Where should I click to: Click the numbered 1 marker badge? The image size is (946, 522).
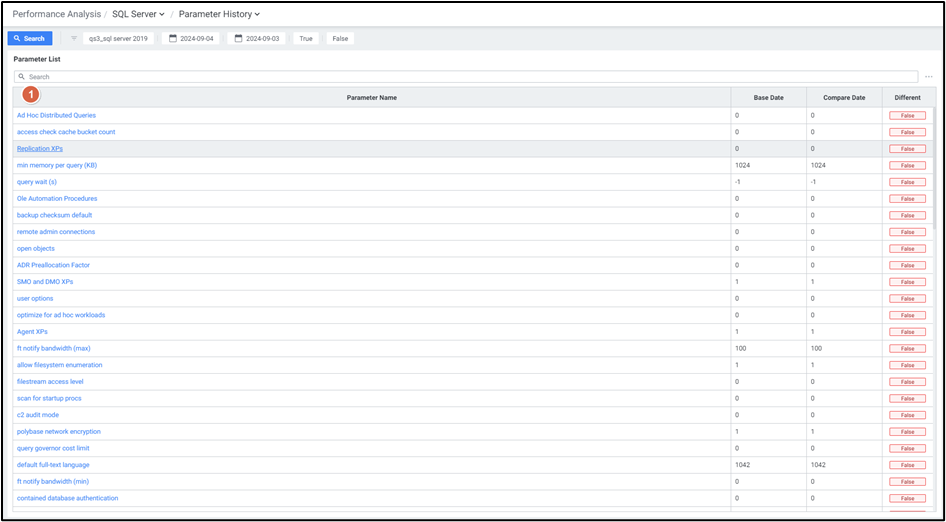(x=31, y=94)
